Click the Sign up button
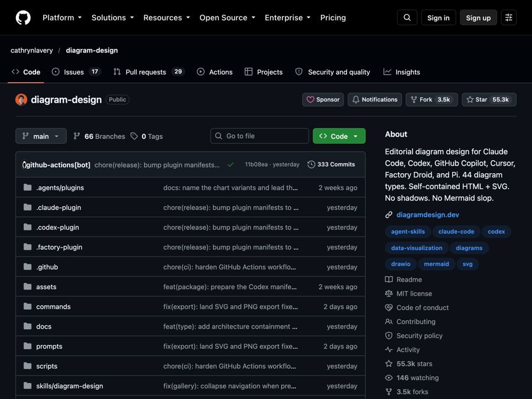This screenshot has width=532, height=399. point(478,18)
